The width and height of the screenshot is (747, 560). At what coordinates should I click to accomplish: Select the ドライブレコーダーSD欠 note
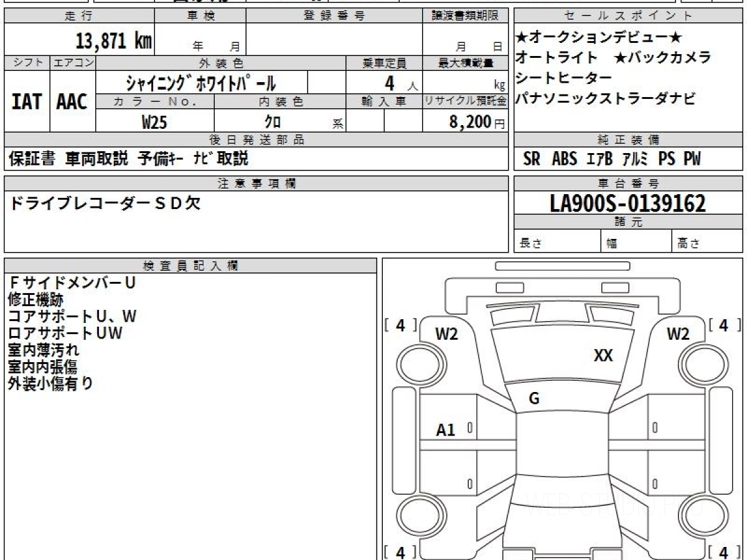click(105, 203)
